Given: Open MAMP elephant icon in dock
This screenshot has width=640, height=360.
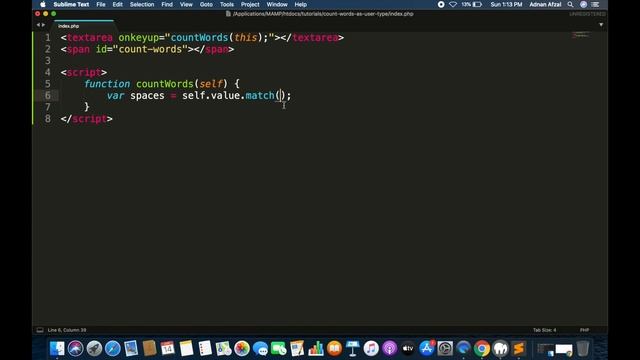Looking at the screenshot, I should coord(500,349).
